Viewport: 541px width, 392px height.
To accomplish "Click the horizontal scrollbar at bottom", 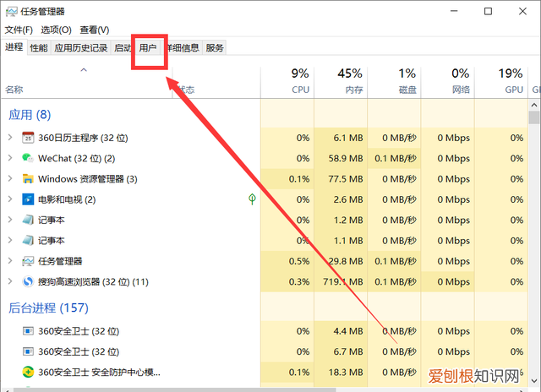I will coord(174,390).
